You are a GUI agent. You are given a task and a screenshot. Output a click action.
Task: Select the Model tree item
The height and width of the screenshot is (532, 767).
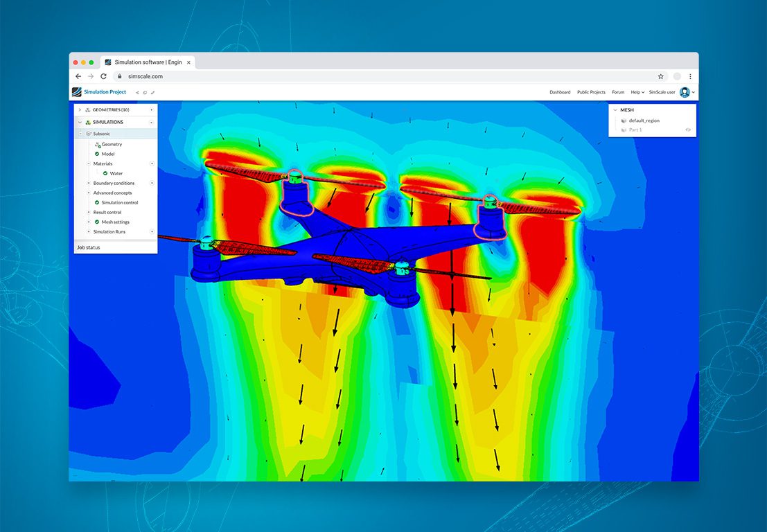coord(107,154)
